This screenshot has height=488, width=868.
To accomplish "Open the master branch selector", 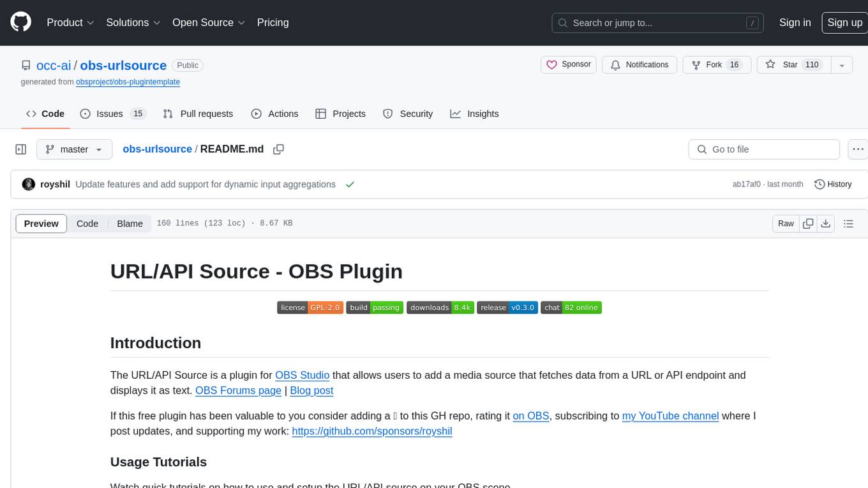I will pos(75,149).
